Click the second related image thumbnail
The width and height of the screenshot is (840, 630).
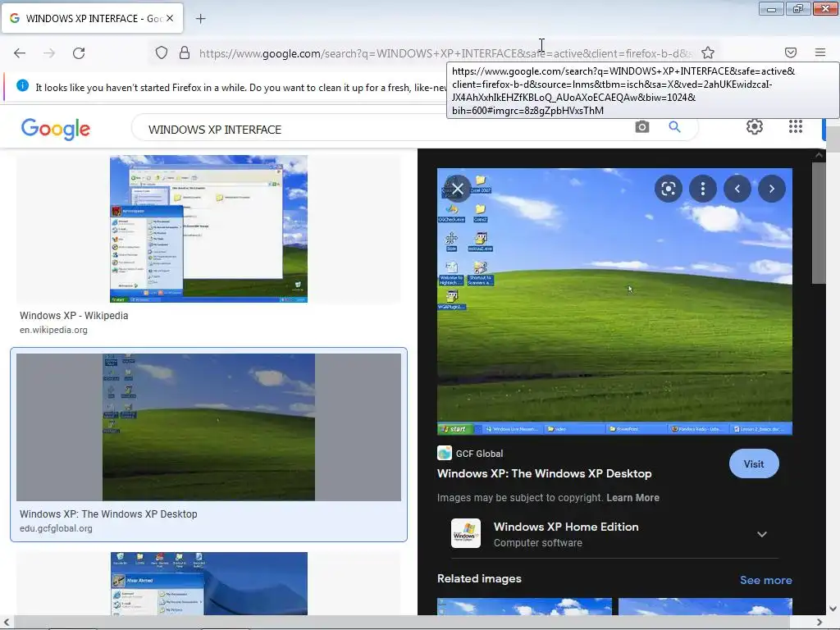click(x=705, y=606)
